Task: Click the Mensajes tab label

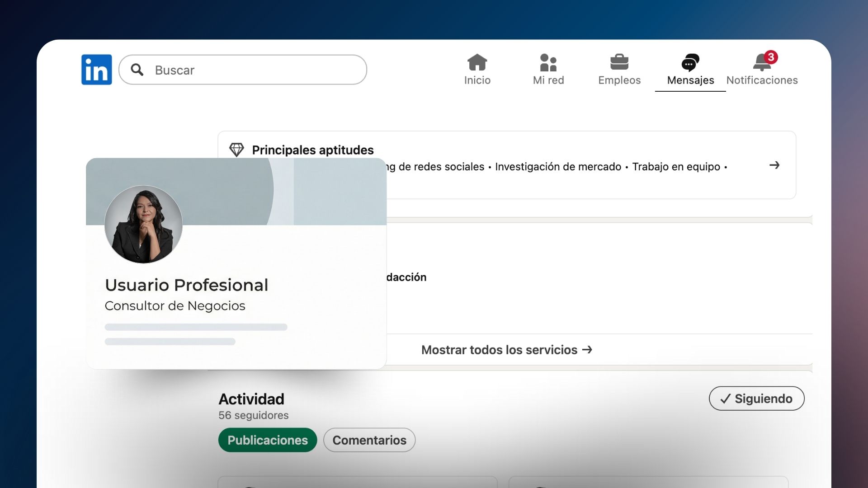Action: click(x=690, y=80)
